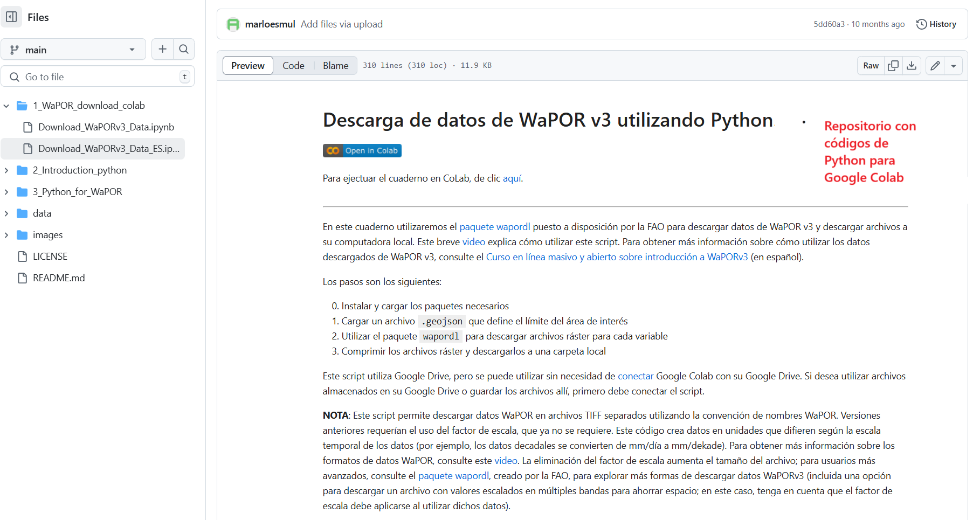Click the data folder icon

[22, 213]
